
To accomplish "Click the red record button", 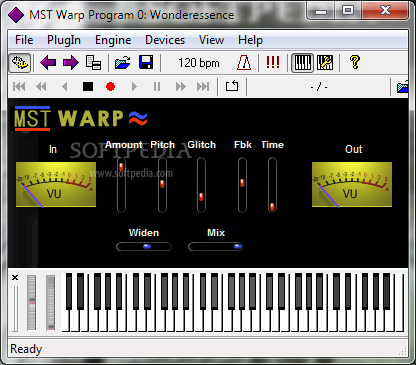I will coord(110,87).
